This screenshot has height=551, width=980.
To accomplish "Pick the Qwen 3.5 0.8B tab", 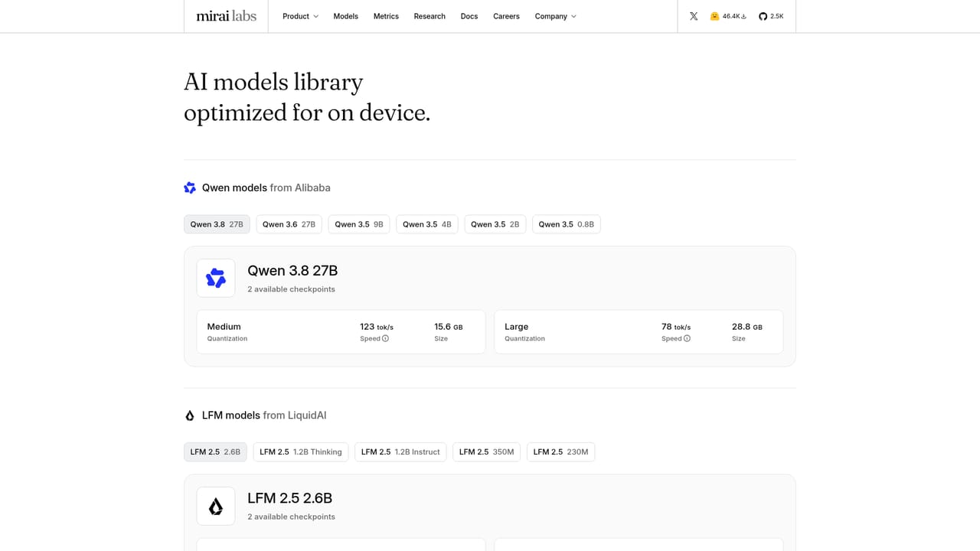I will [x=567, y=224].
